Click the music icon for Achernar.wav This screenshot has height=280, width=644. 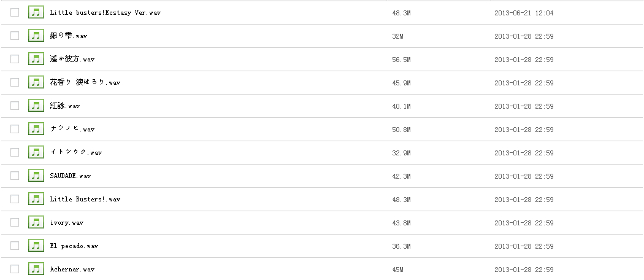point(37,269)
